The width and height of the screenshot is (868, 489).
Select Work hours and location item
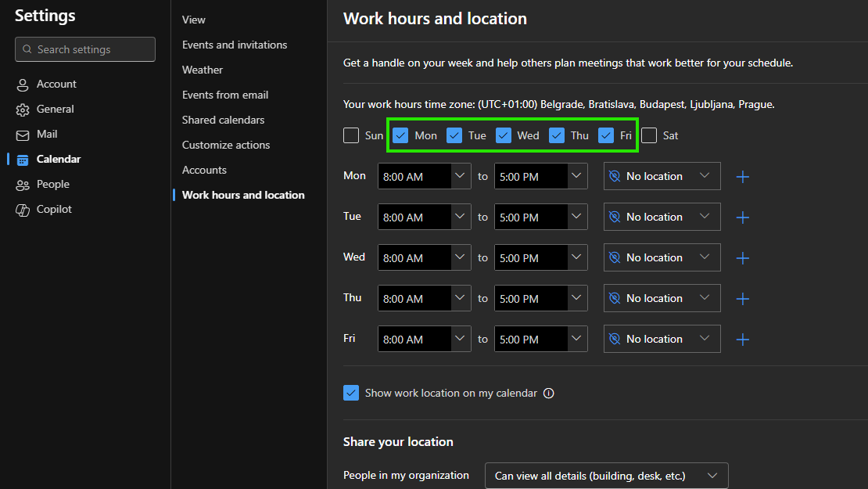[243, 195]
